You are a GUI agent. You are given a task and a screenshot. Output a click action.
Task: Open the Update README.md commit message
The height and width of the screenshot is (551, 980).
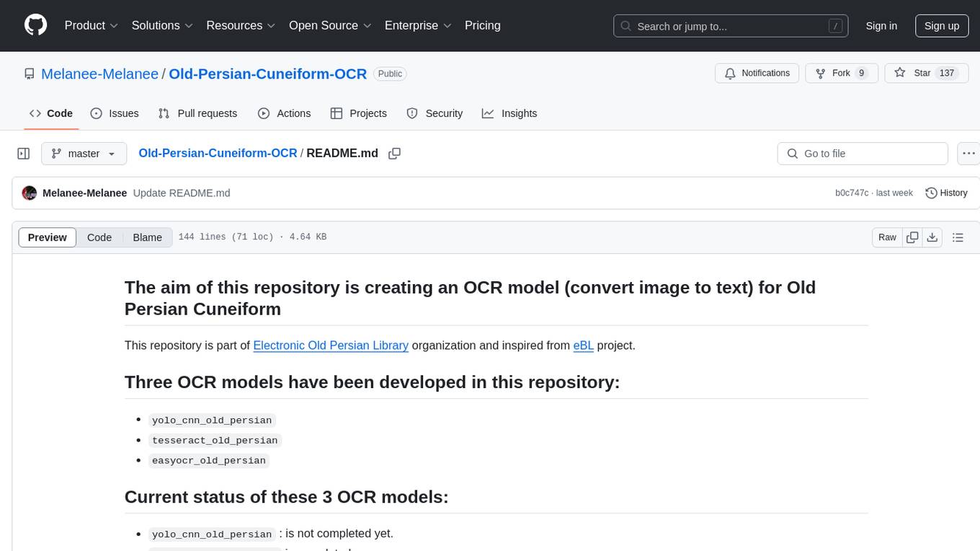tap(182, 193)
